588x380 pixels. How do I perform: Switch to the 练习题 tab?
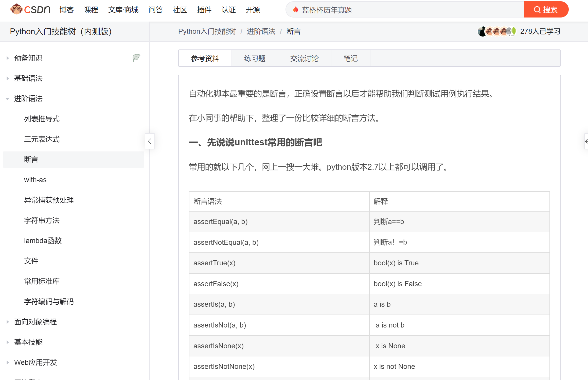point(255,59)
